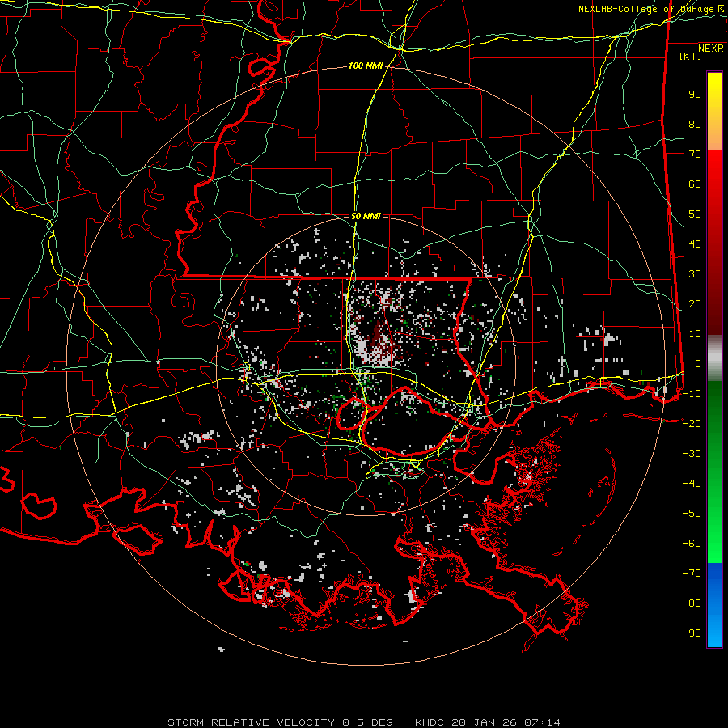Image resolution: width=728 pixels, height=728 pixels.
Task: Click the positive 40 scale label
Action: tap(695, 243)
